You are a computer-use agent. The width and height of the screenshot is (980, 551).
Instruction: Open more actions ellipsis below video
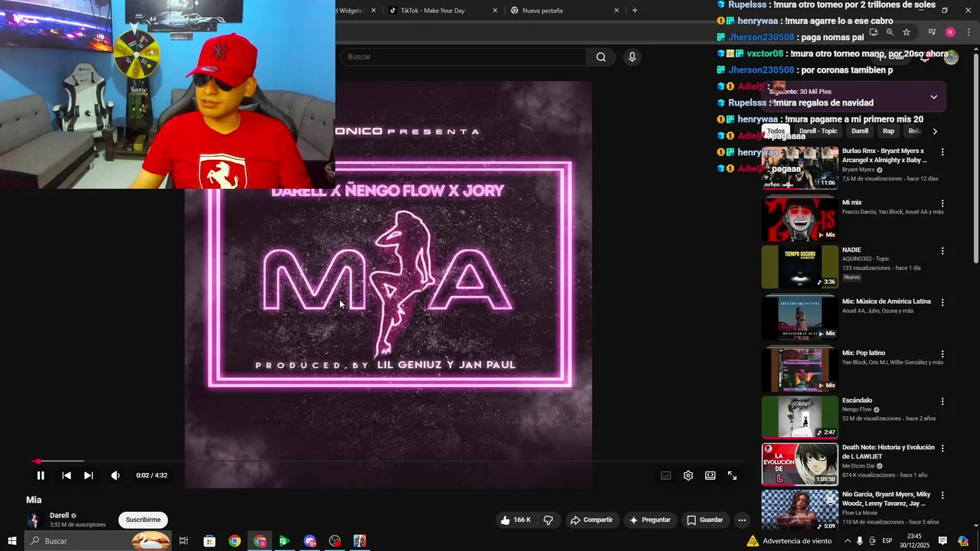(x=741, y=520)
